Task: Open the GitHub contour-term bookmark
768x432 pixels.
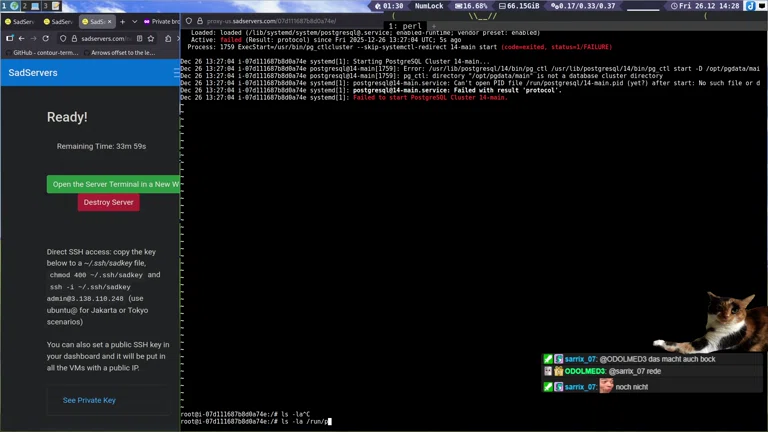Action: pos(42,52)
